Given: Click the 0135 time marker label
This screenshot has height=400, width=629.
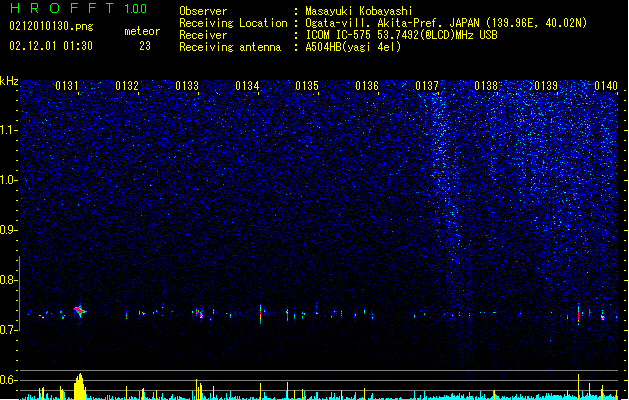Looking at the screenshot, I should click(307, 86).
